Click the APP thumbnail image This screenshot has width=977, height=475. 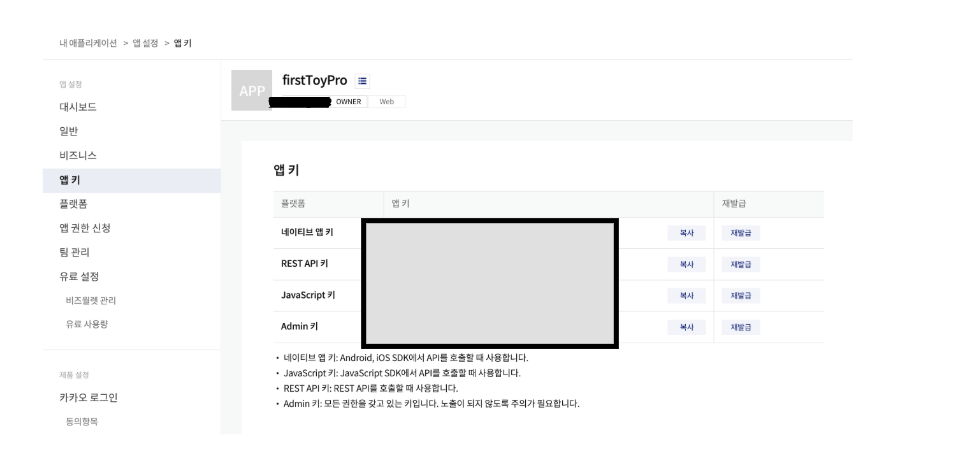252,90
